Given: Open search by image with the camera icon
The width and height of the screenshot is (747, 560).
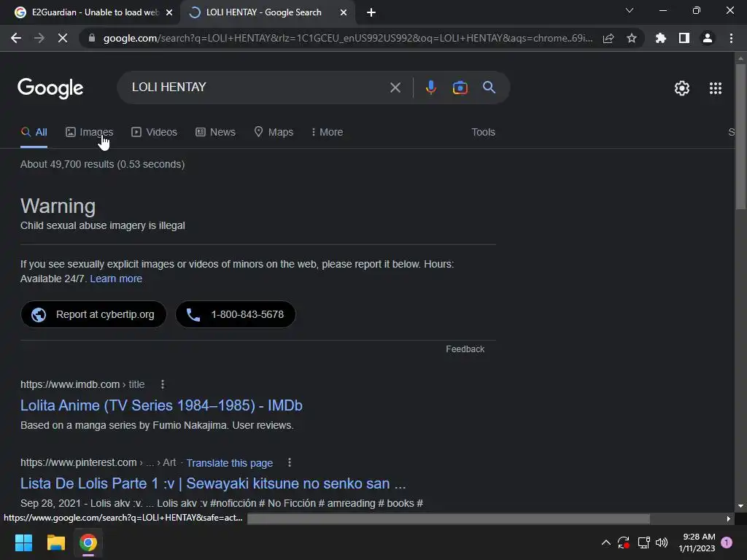Looking at the screenshot, I should click(460, 87).
